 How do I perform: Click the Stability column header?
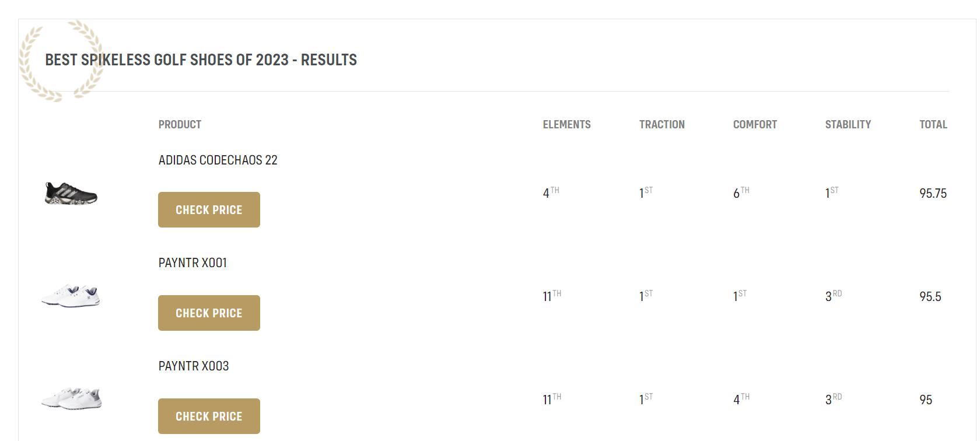click(848, 124)
